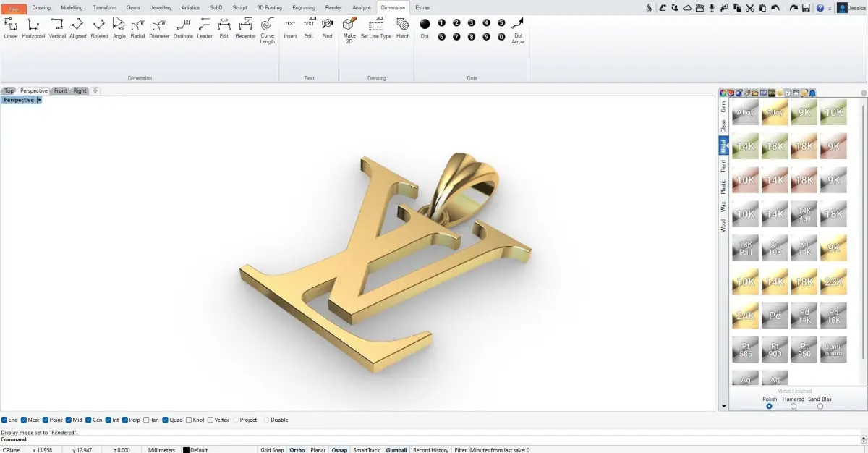
Task: Select the Curve Length tool
Action: tap(268, 31)
